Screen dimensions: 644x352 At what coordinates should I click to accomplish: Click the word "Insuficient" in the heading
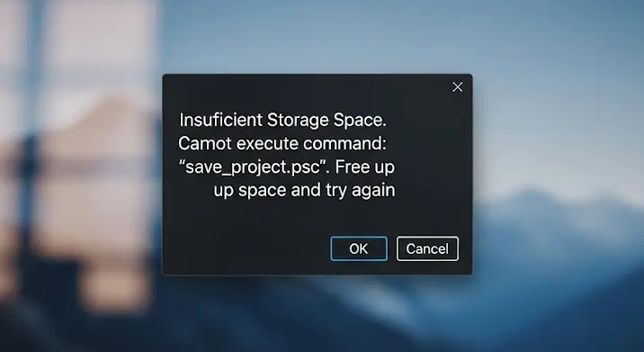coord(221,120)
